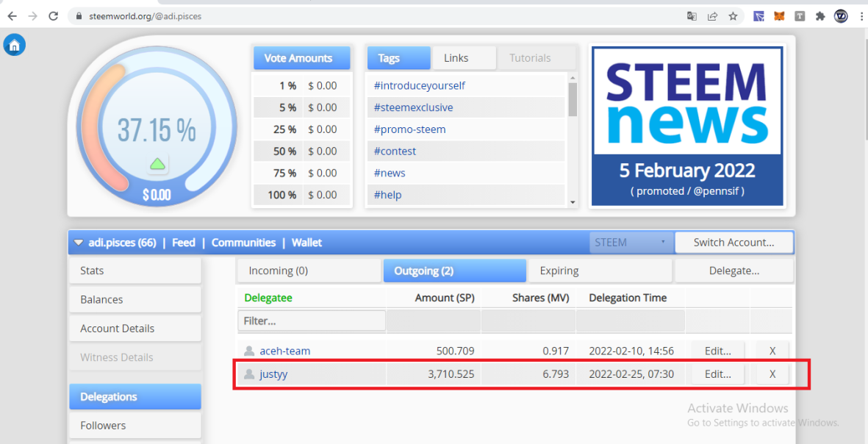Click the steemworld.org address bar URL
Viewport: 868px width, 444px height.
click(145, 17)
